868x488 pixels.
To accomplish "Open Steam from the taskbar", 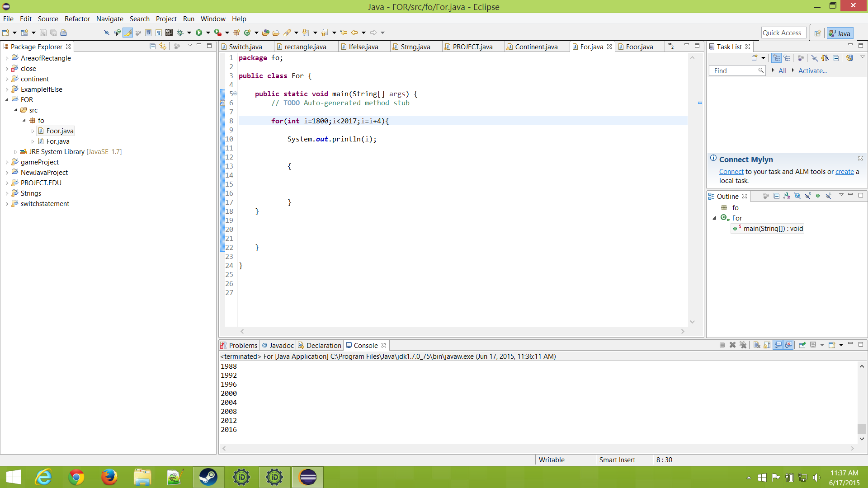I will pyautogui.click(x=208, y=477).
